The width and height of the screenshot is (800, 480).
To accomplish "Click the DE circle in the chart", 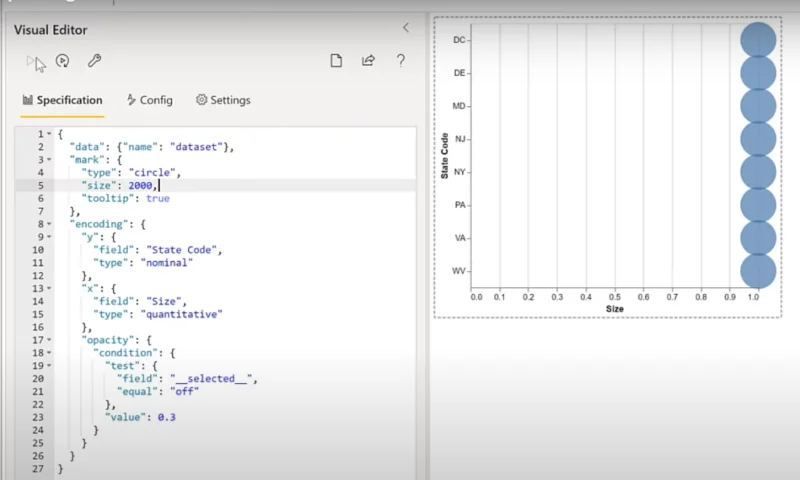I will coord(758,73).
